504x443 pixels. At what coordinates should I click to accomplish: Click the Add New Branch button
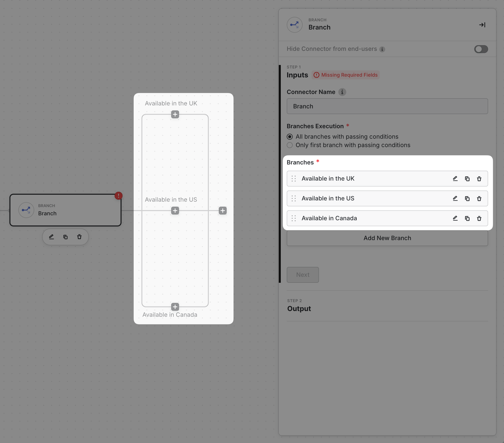387,238
